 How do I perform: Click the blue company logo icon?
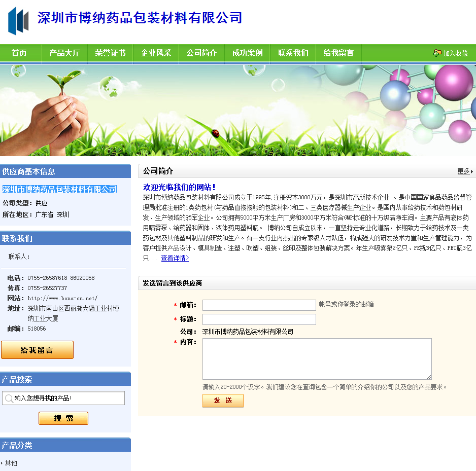pyautogui.click(x=18, y=21)
